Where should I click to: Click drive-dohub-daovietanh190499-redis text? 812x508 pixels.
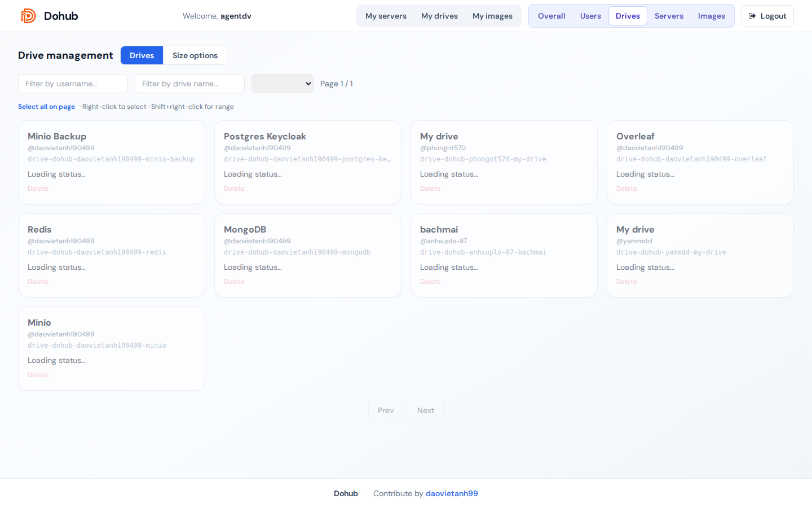[x=97, y=252]
